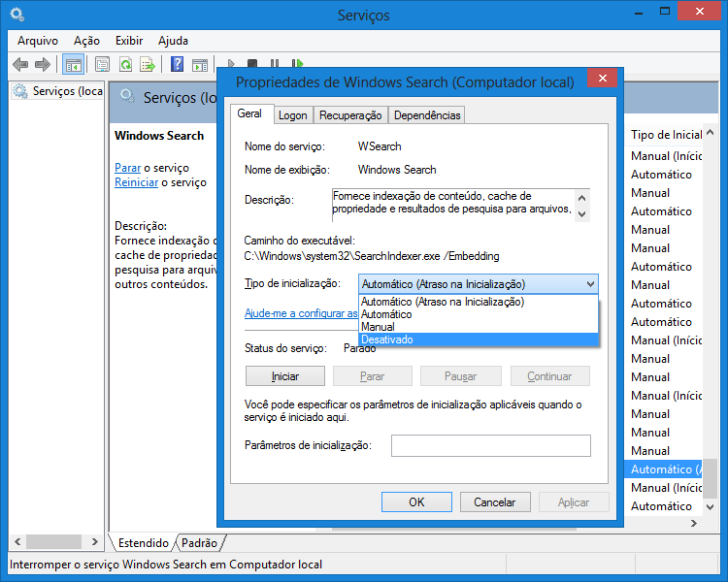Click the Serviços gear icon in the title bar

(x=17, y=15)
